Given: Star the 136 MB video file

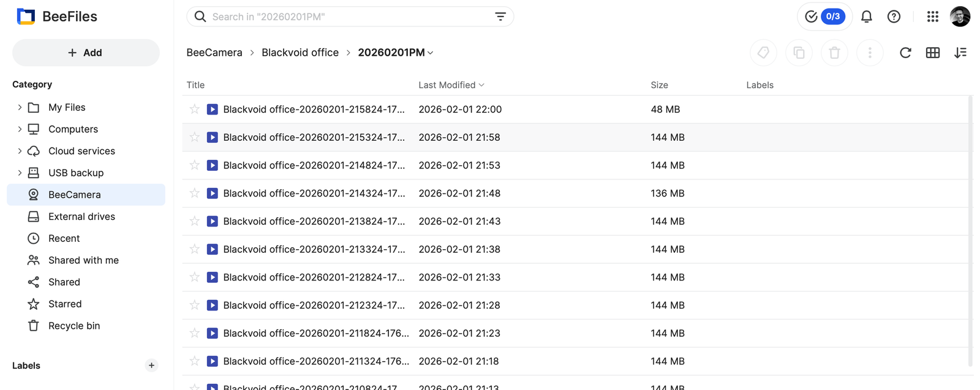Looking at the screenshot, I should [x=194, y=193].
